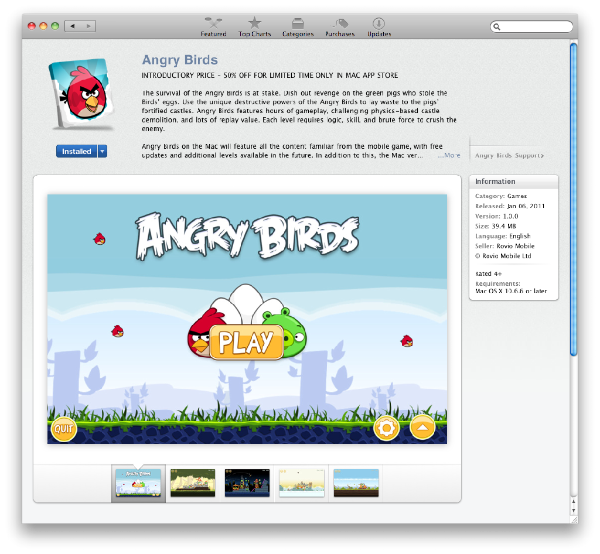Select the second screenshot thumbnail

point(193,483)
